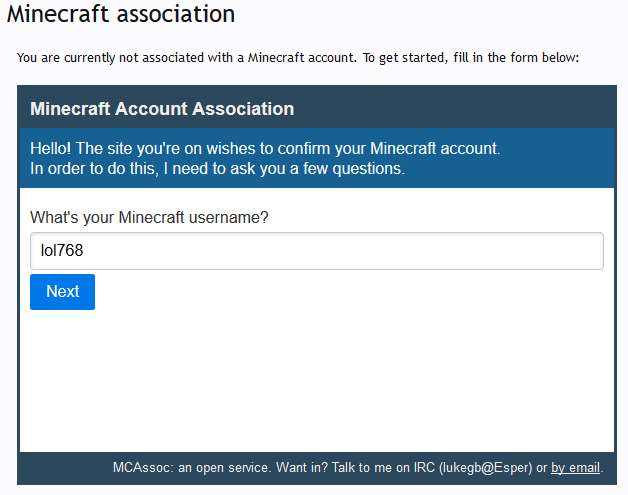Click 'In order to do this' line

217,168
